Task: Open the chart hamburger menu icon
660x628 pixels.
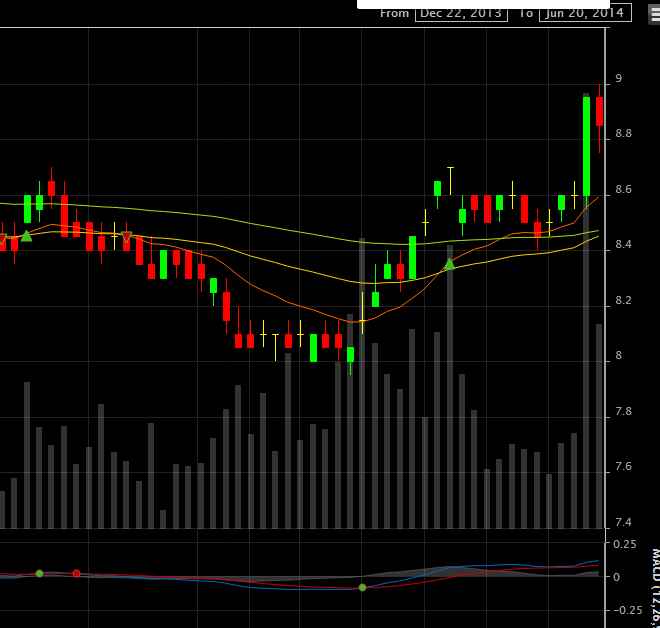Action: [x=654, y=14]
